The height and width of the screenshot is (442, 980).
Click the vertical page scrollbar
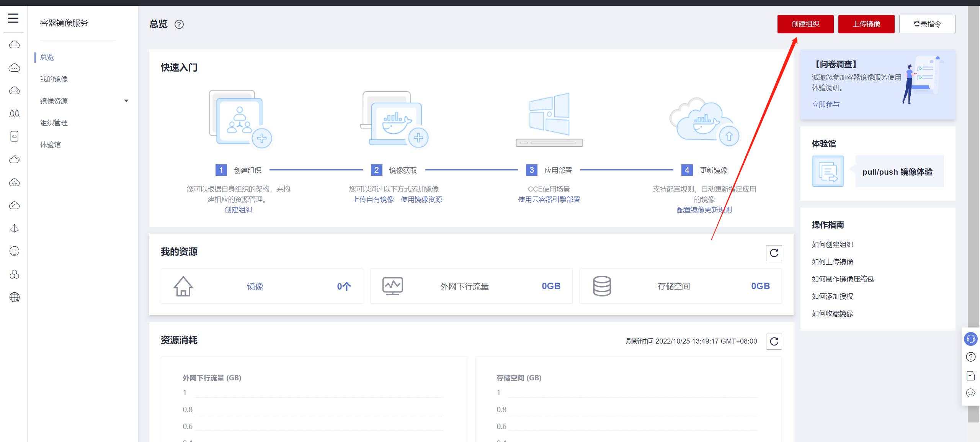[973, 192]
